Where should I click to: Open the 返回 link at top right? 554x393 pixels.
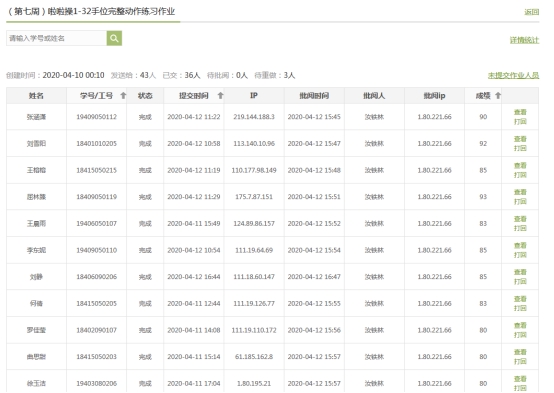point(531,12)
